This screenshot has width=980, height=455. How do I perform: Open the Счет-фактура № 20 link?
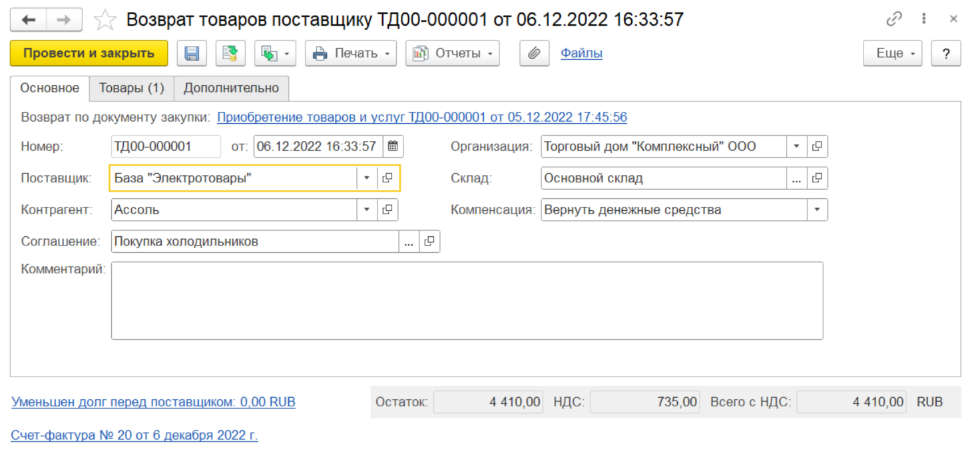134,436
